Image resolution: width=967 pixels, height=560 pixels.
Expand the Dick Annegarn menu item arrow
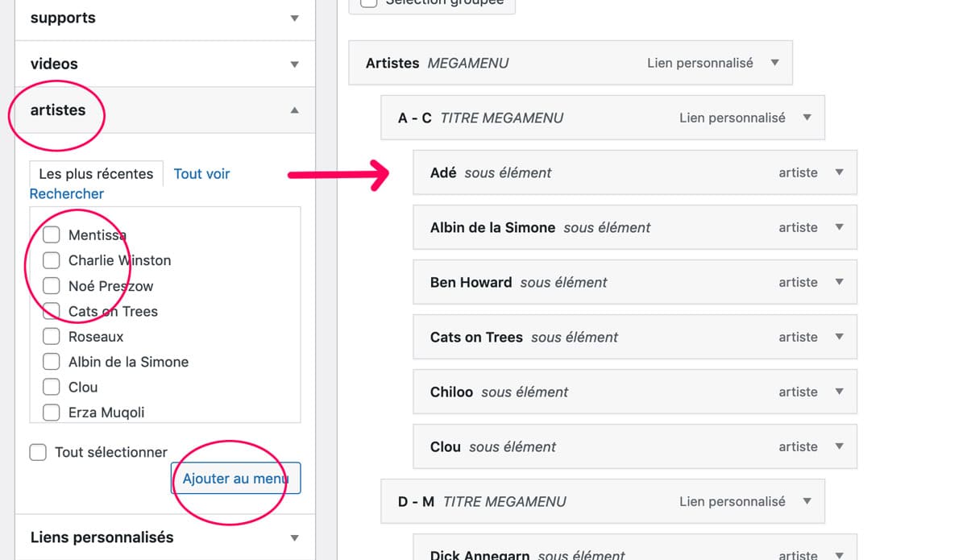coord(839,554)
